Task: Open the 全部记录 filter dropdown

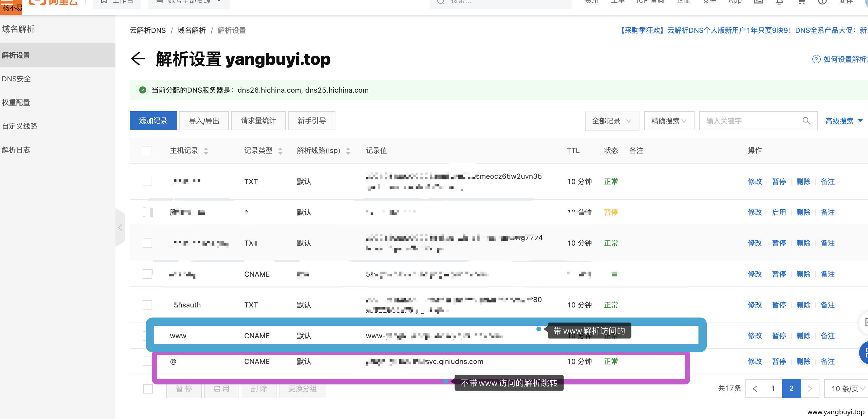Action: click(612, 120)
